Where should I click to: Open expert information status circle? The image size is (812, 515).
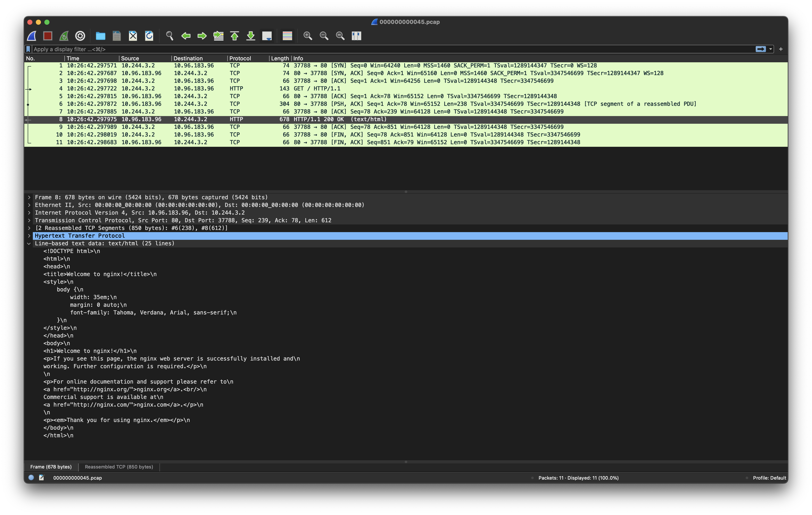tap(31, 477)
